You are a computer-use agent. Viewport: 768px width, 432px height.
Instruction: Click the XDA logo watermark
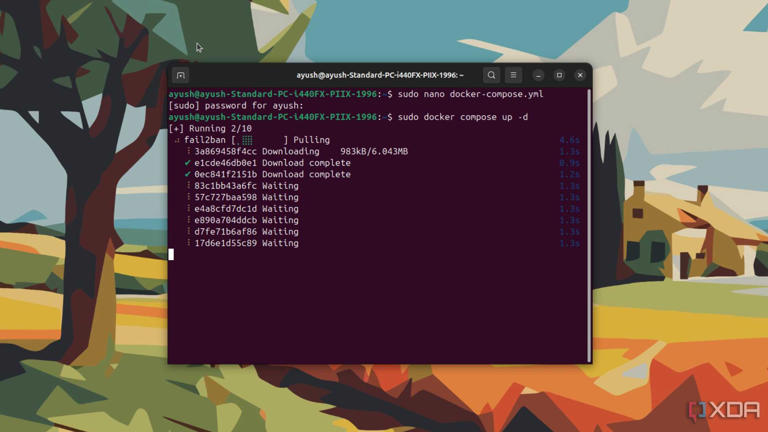(724, 410)
